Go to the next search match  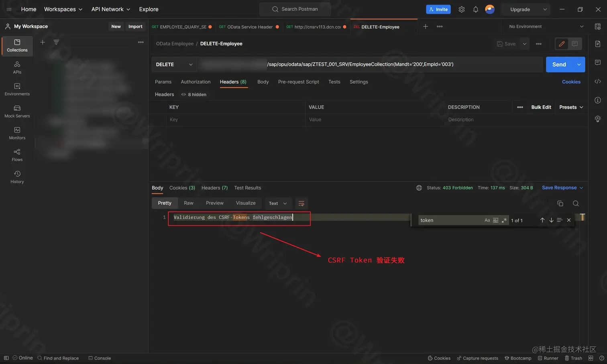click(551, 220)
